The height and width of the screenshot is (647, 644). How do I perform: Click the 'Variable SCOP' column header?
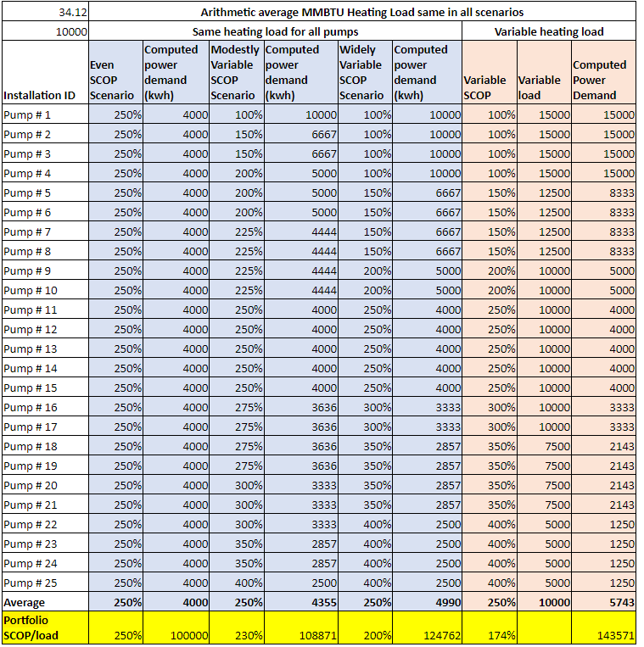click(490, 72)
